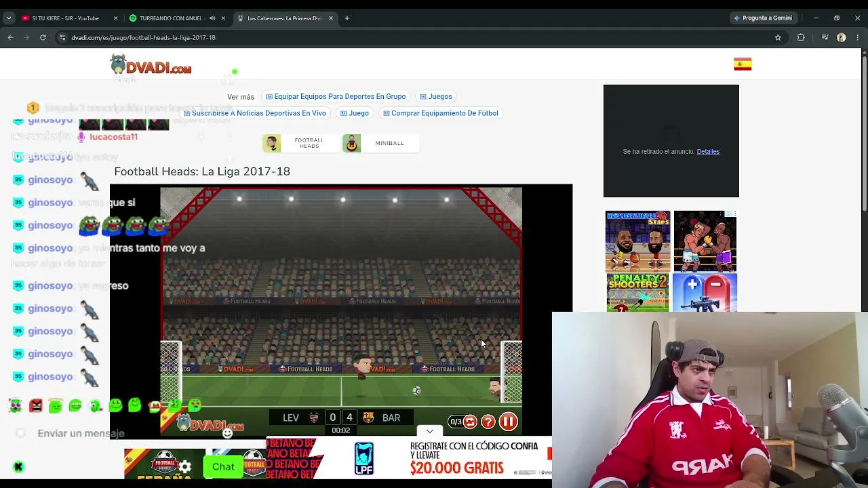Screen dimensions: 868x488
Task: Close the YouTube tab
Action: (x=115, y=18)
